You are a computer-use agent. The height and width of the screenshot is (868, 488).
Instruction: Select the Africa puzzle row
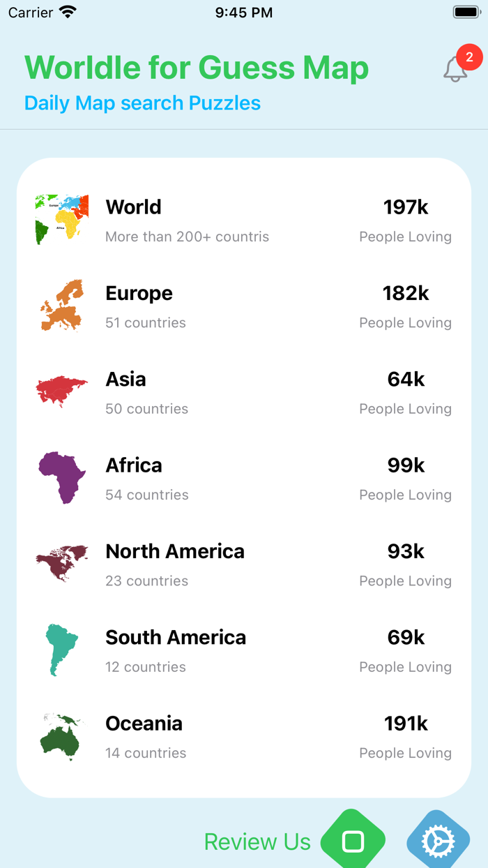coord(244,477)
